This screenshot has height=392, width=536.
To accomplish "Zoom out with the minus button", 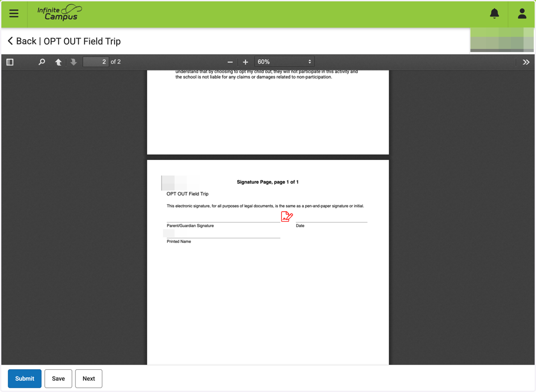I will pos(230,62).
